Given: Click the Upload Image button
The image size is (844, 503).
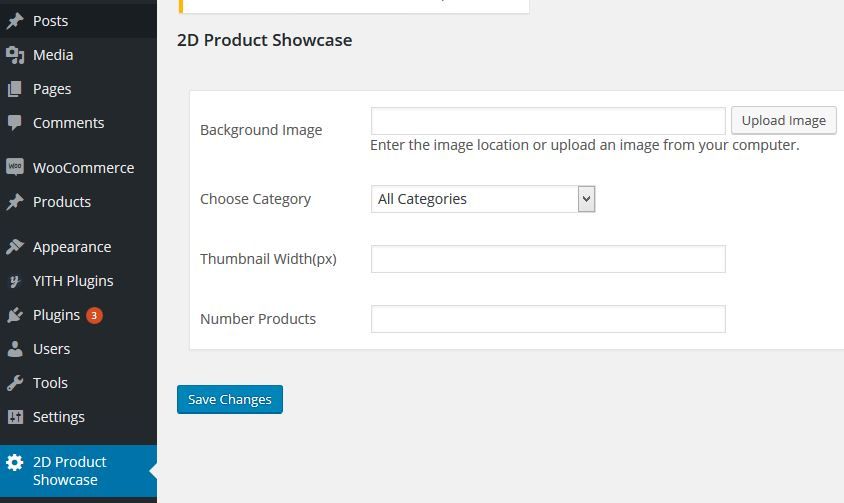Looking at the screenshot, I should pyautogui.click(x=784, y=121).
